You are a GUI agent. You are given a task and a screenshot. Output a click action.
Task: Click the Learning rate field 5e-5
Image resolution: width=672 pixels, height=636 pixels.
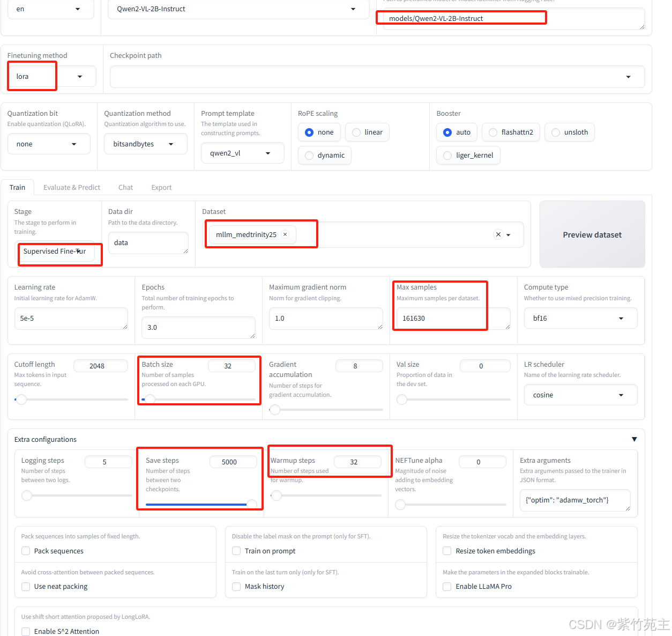tap(71, 319)
